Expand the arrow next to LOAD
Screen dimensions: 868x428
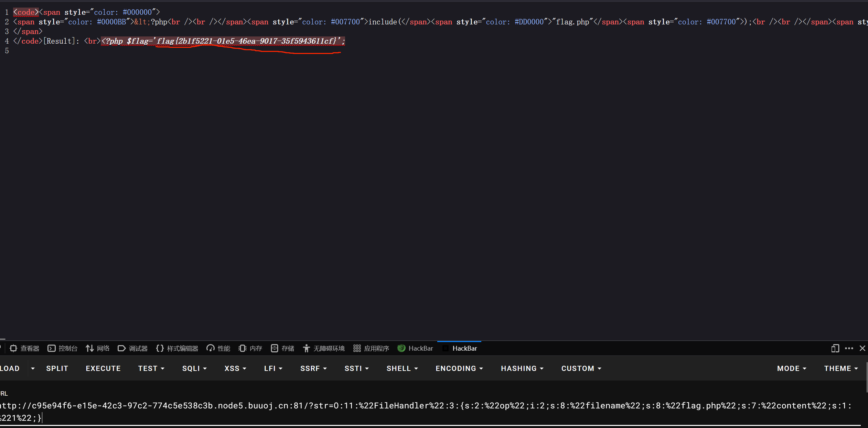(33, 368)
